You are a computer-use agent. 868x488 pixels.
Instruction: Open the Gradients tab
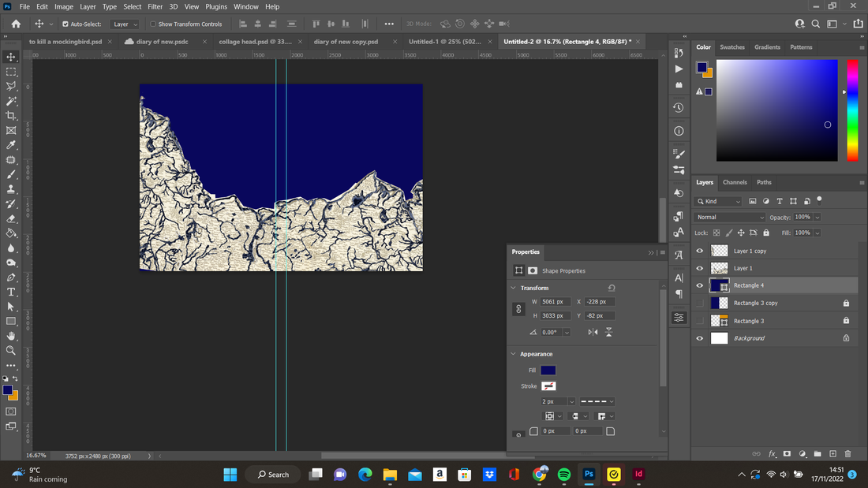click(x=767, y=47)
